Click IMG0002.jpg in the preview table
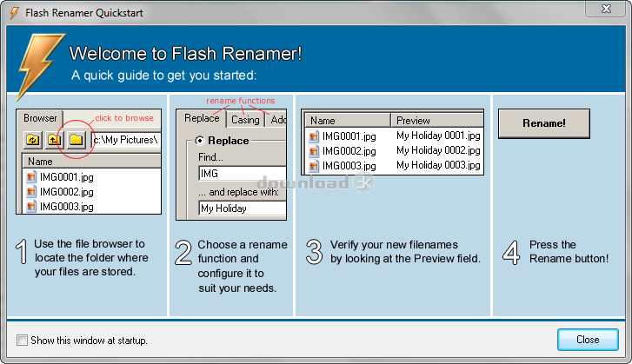The image size is (632, 364). pos(349,151)
